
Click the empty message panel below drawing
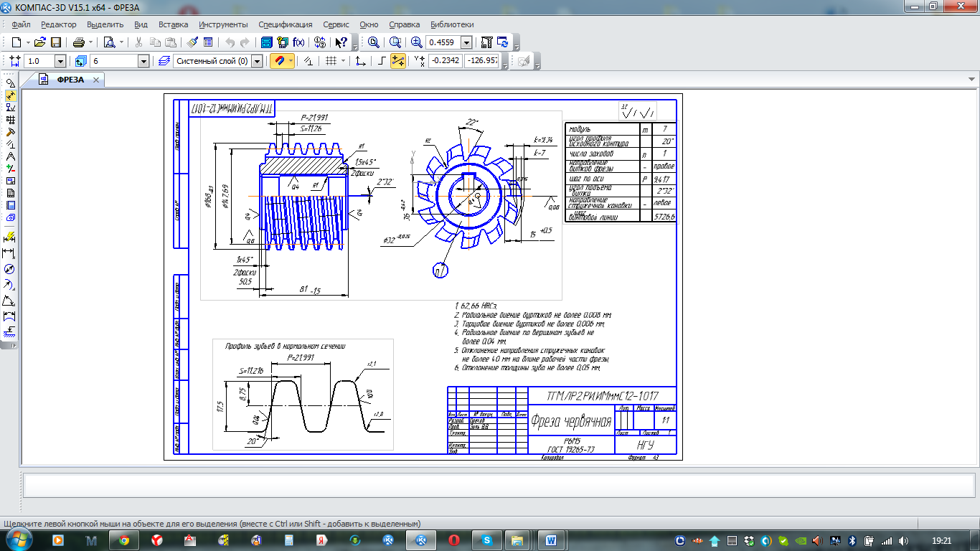(x=499, y=485)
